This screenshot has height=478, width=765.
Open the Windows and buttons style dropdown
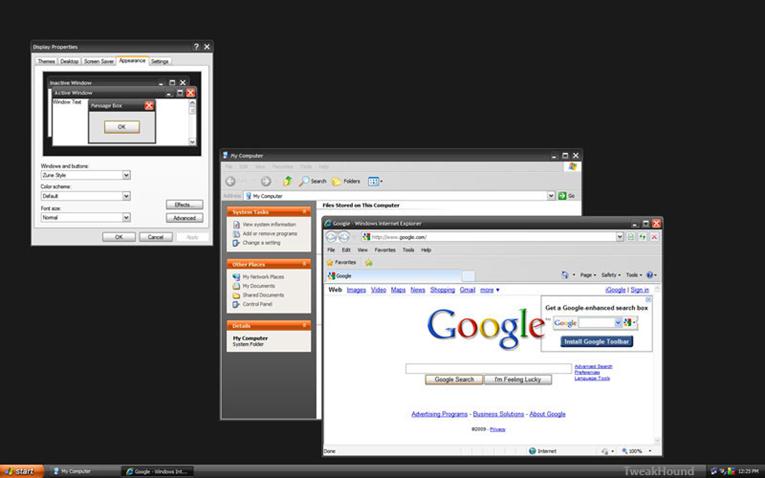[126, 175]
